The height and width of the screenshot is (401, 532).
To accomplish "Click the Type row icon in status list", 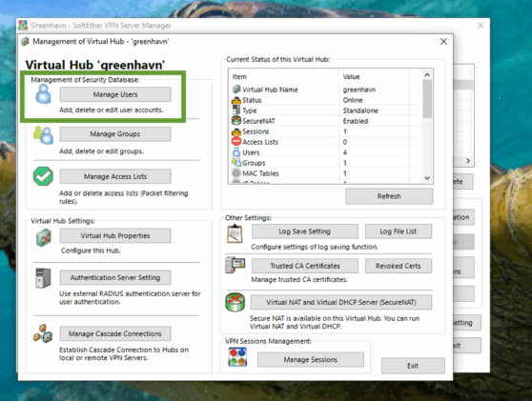I will pyautogui.click(x=236, y=110).
